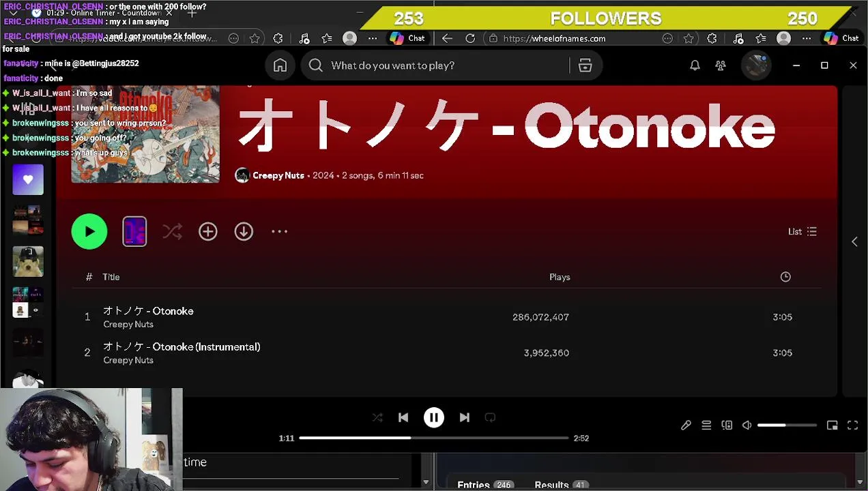Open the miniplayer icon
Image resolution: width=868 pixels, height=491 pixels.
[833, 426]
